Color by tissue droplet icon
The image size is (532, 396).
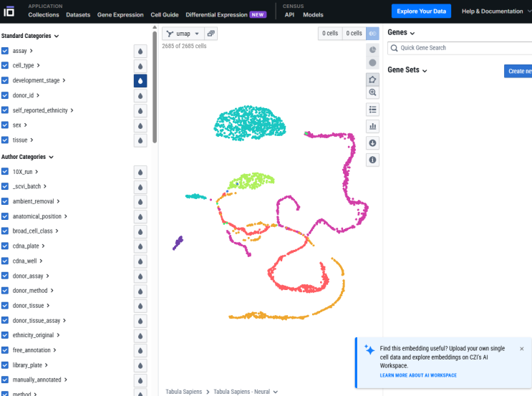click(x=140, y=140)
